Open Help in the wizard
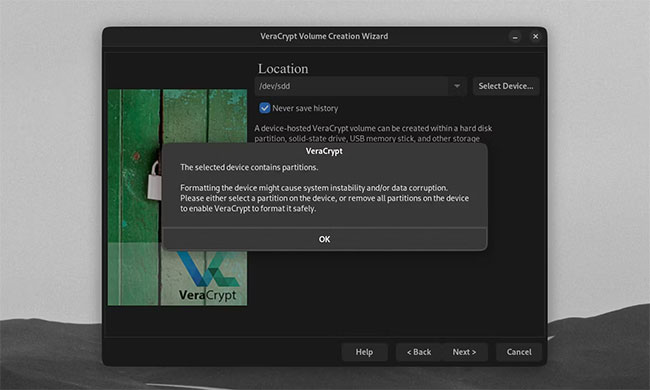 [x=364, y=352]
